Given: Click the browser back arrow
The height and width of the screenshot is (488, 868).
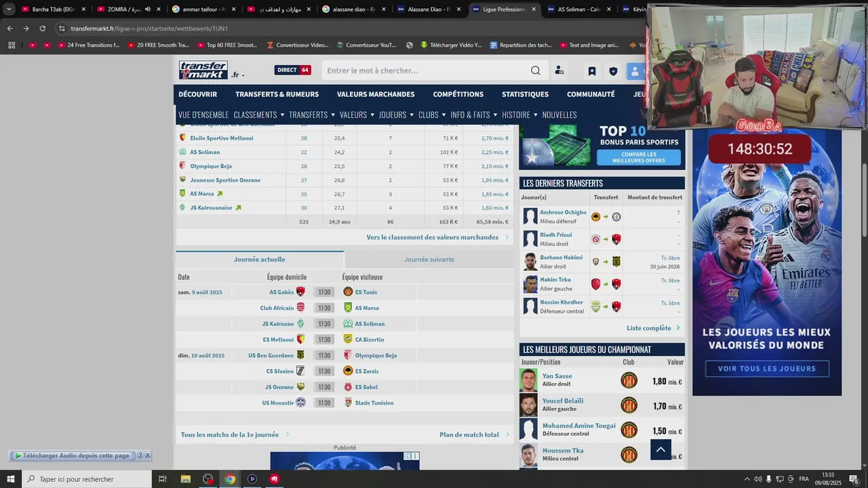Looking at the screenshot, I should click(9, 28).
